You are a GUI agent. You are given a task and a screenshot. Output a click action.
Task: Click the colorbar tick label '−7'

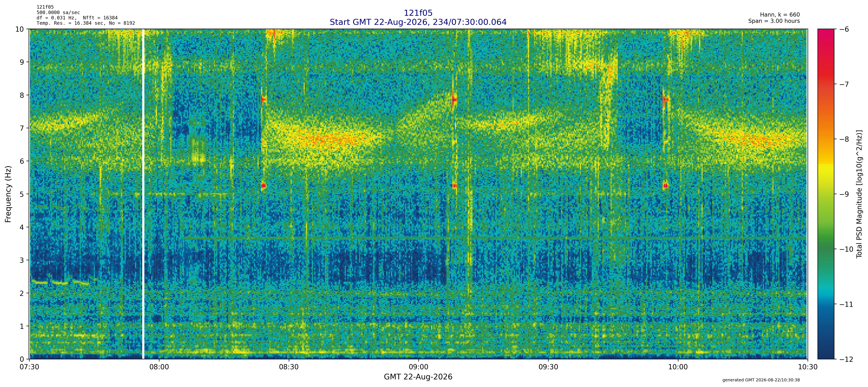pos(844,84)
